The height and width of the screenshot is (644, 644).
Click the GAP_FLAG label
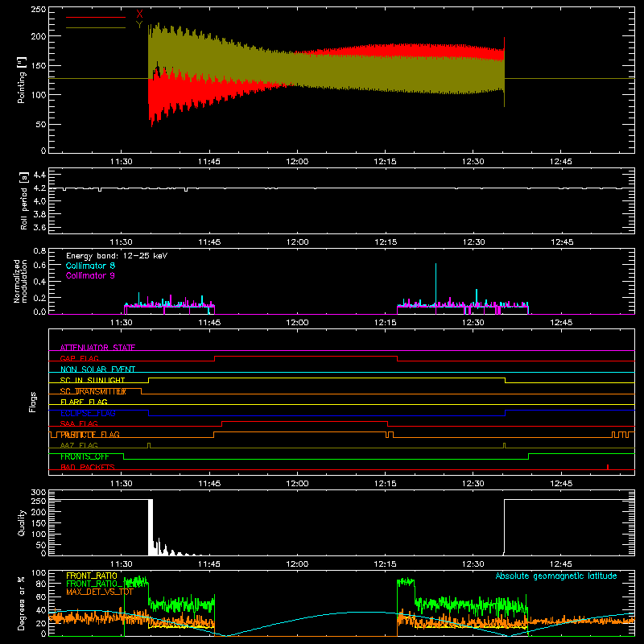point(79,358)
